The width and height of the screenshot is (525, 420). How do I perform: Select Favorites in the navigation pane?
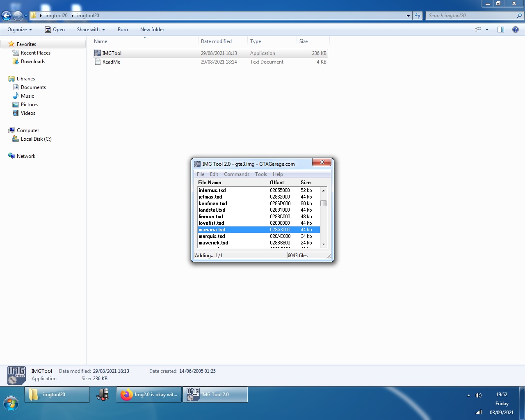coord(26,44)
